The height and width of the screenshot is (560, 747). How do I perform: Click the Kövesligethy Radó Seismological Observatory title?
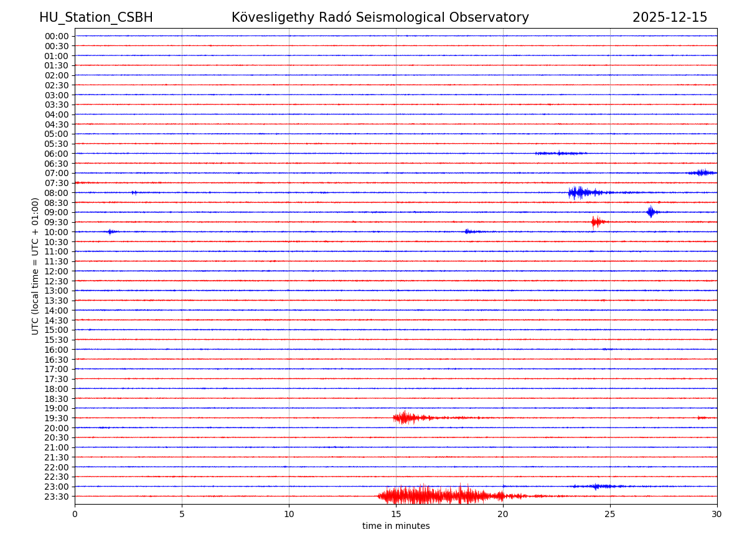click(380, 17)
